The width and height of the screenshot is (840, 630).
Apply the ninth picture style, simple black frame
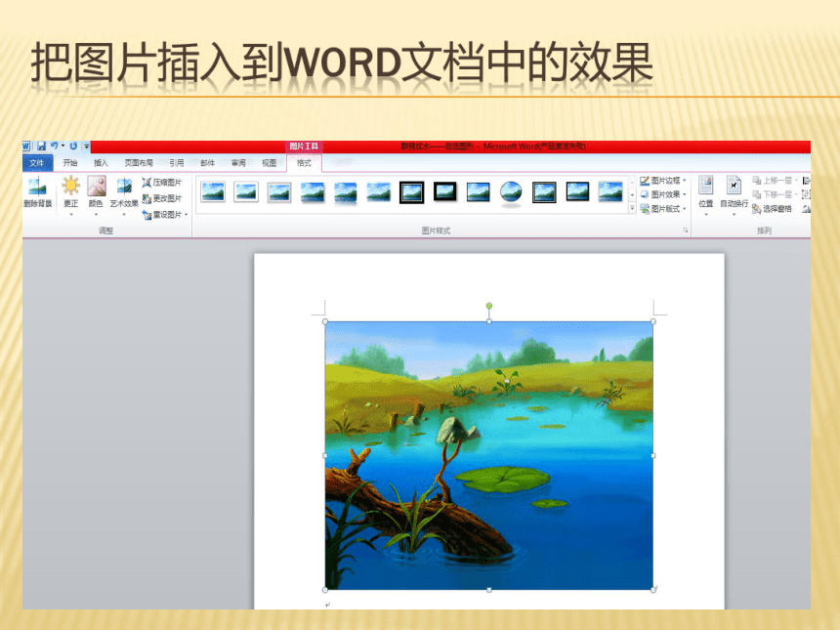[478, 191]
